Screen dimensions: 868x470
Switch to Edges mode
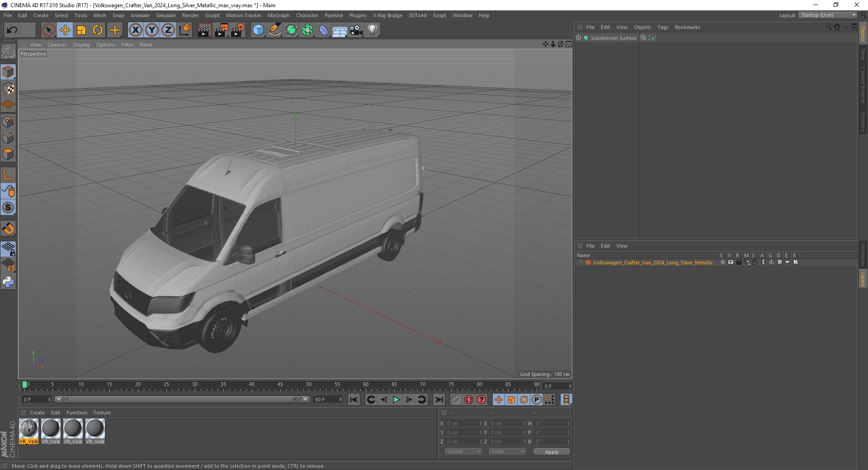point(8,138)
